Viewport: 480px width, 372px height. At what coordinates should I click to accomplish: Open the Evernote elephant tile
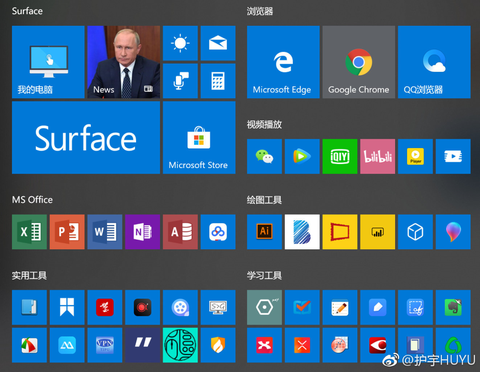pos(453,307)
